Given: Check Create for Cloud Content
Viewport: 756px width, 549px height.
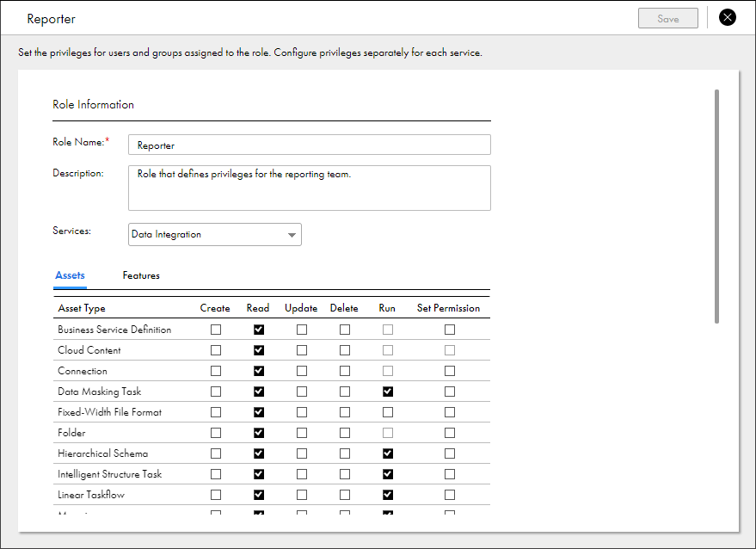Looking at the screenshot, I should (x=216, y=350).
